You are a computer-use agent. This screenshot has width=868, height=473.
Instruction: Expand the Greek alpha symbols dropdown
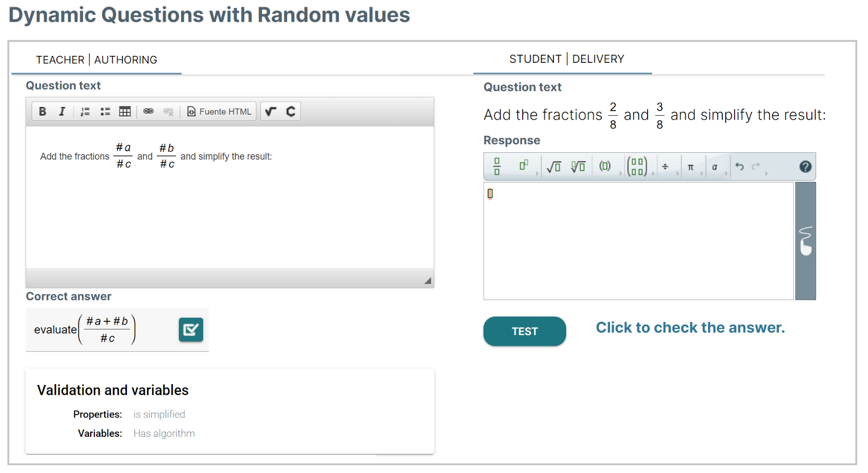(726, 173)
